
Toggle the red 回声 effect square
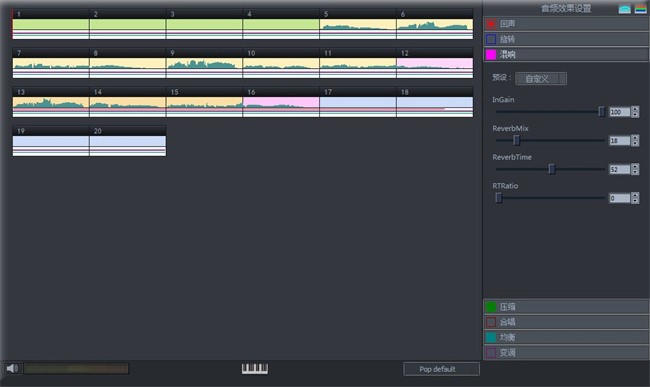[x=491, y=24]
